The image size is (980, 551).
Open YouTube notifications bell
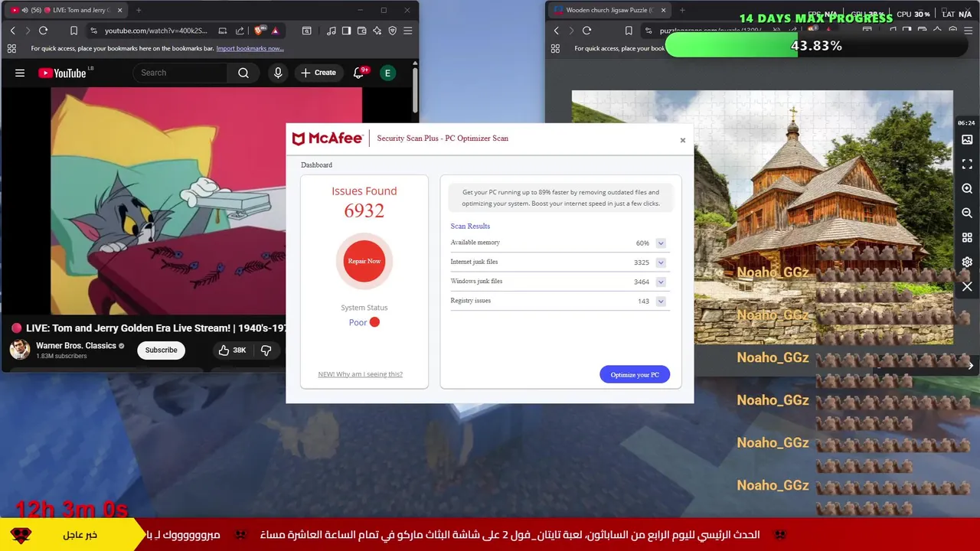pyautogui.click(x=358, y=73)
